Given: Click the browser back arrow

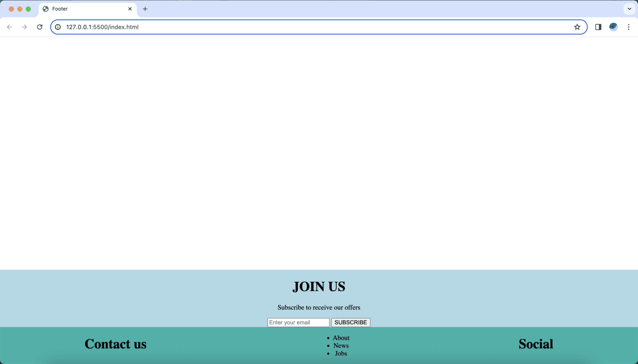Looking at the screenshot, I should (x=9, y=27).
